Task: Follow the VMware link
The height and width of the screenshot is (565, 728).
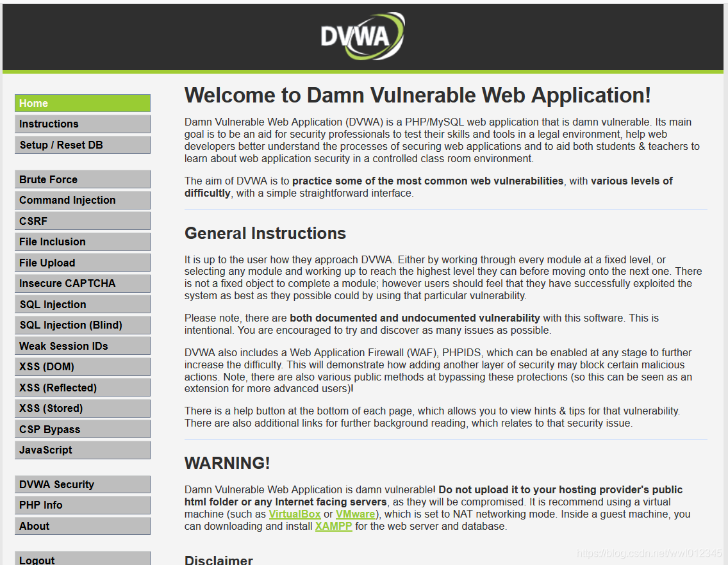Action: pyautogui.click(x=355, y=514)
